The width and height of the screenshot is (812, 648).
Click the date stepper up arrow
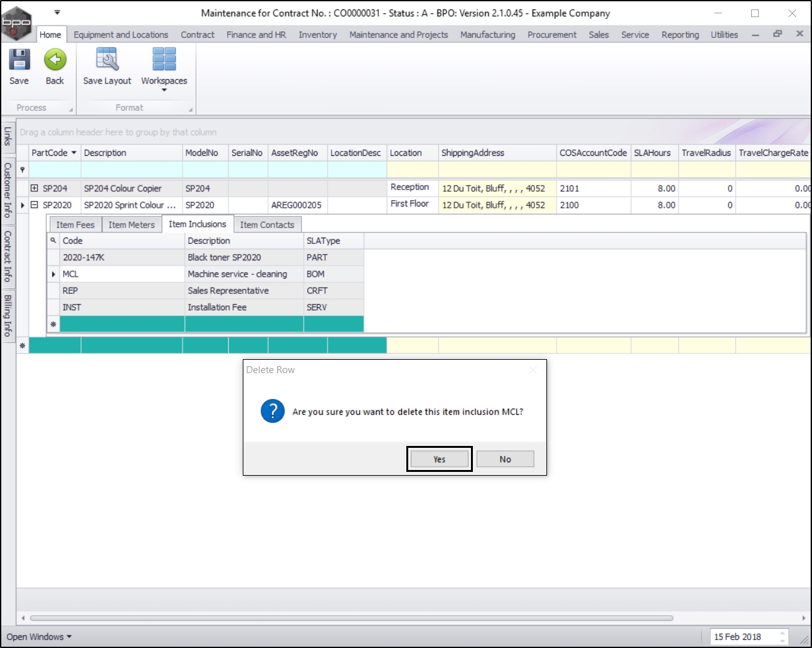coord(783,633)
